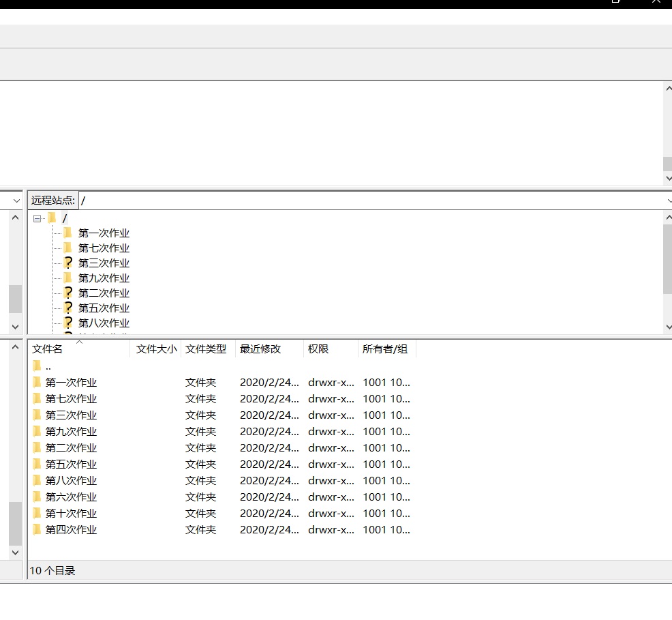Click the folder icon of 第四次作业 in the file list
Image resolution: width=672 pixels, height=620 pixels.
click(x=37, y=530)
